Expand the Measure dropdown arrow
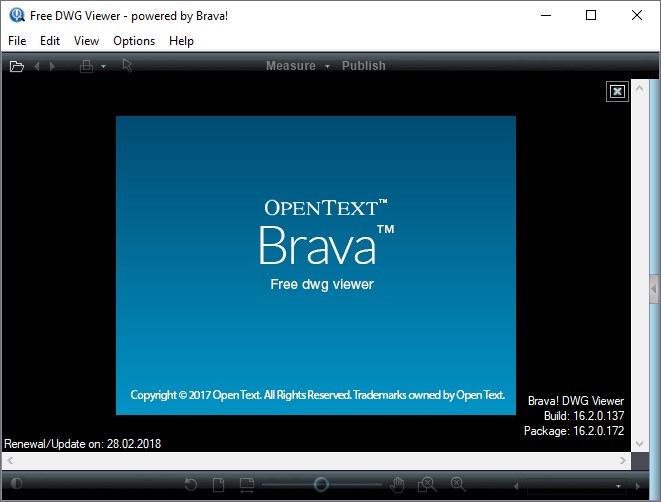This screenshot has height=502, width=661. click(x=326, y=66)
